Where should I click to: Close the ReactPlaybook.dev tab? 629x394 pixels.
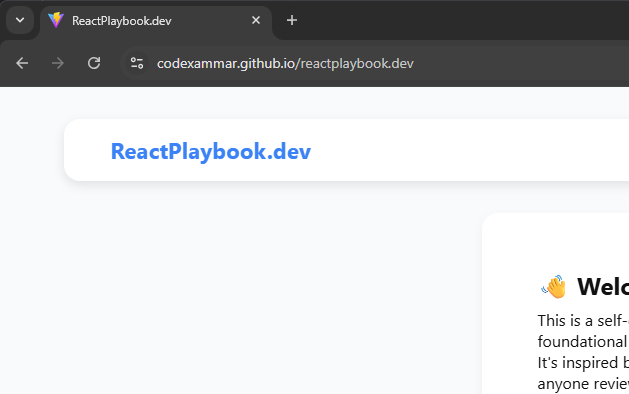click(x=256, y=20)
